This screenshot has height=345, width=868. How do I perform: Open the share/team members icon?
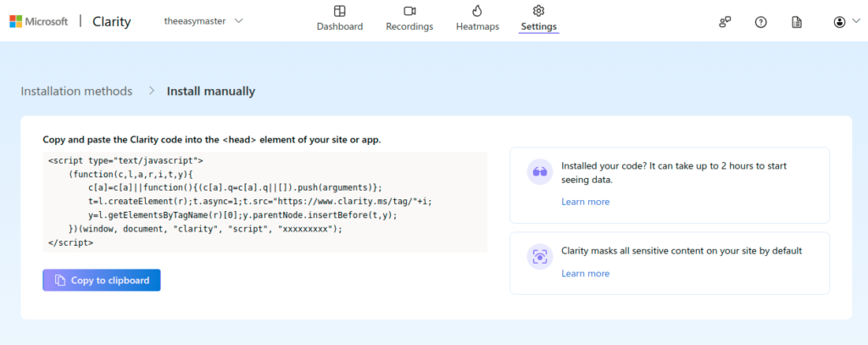coord(726,22)
